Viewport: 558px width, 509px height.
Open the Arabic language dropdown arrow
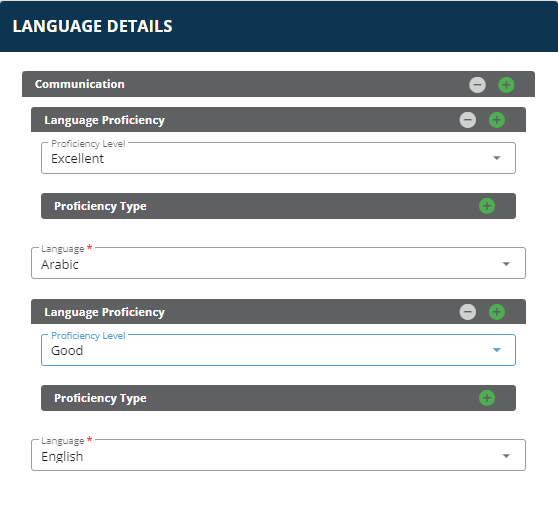tap(506, 264)
